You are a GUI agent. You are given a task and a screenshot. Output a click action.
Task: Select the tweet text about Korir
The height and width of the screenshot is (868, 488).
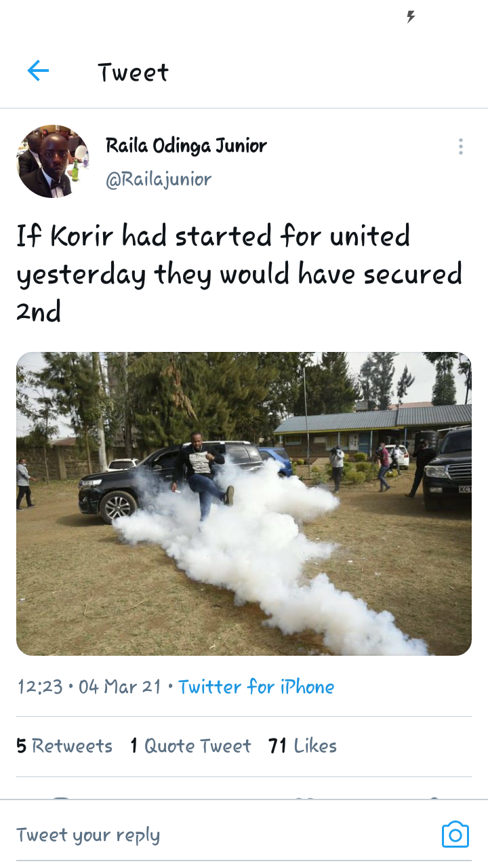(239, 274)
